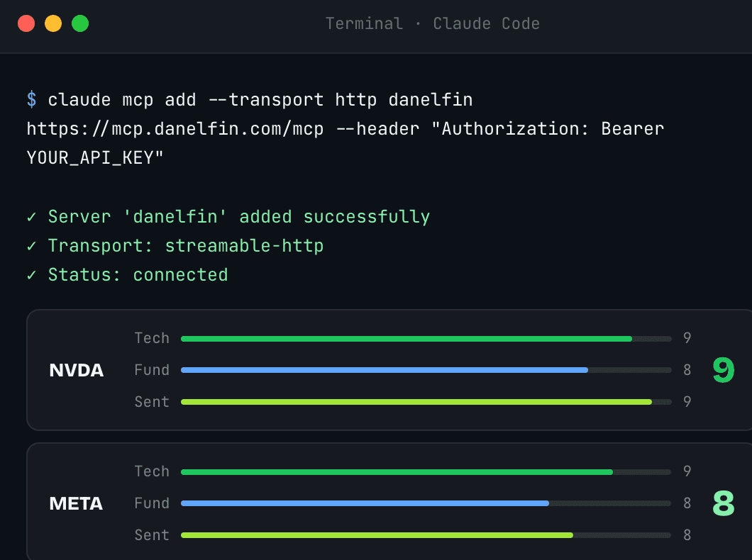Click META Tech value 9
The image size is (752, 560).
pyautogui.click(x=687, y=471)
